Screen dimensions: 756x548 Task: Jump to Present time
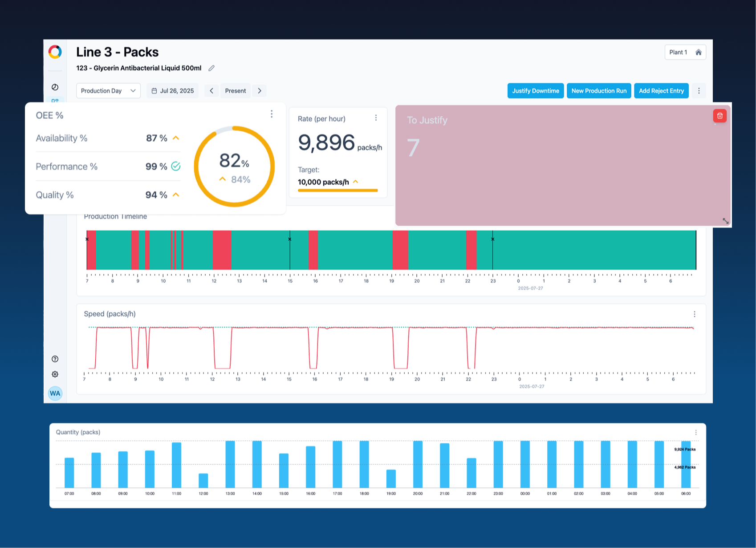[236, 91]
